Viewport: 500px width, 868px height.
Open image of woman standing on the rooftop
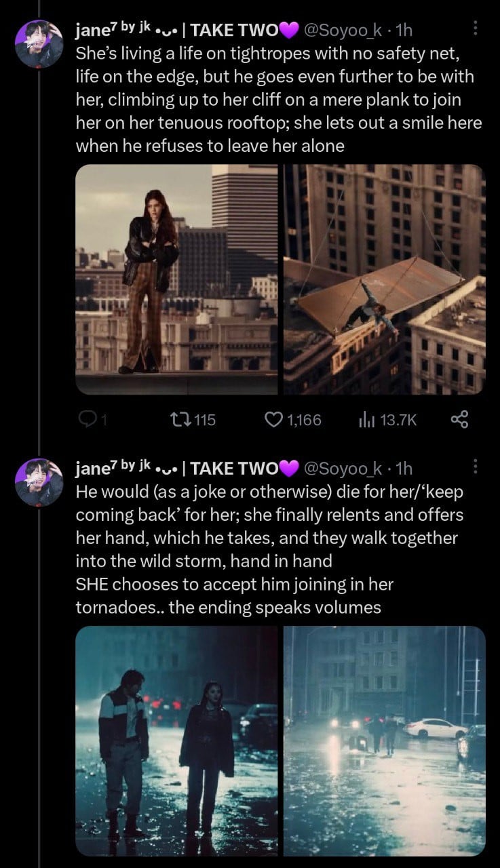[x=176, y=279]
